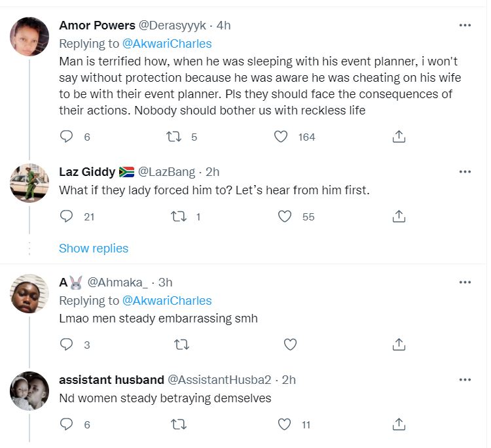Reply to Ahmaka_'s tweet
The width and height of the screenshot is (491, 448).
click(66, 344)
